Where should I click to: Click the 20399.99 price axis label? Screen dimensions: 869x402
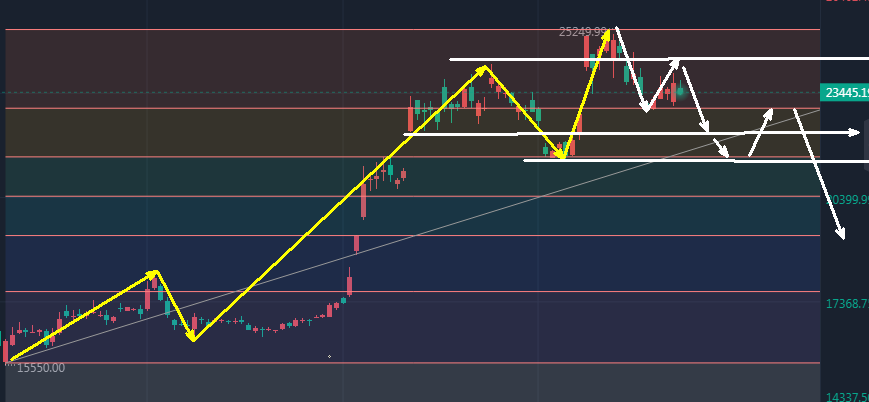847,199
